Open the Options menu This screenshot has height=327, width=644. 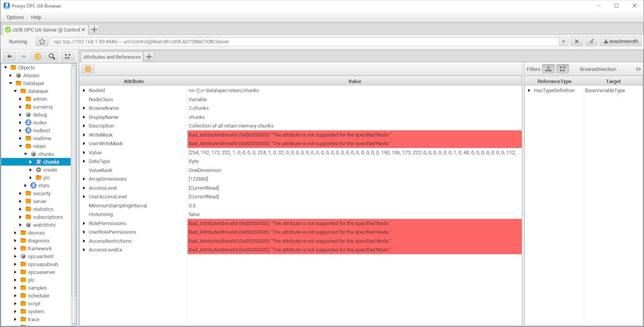click(15, 17)
